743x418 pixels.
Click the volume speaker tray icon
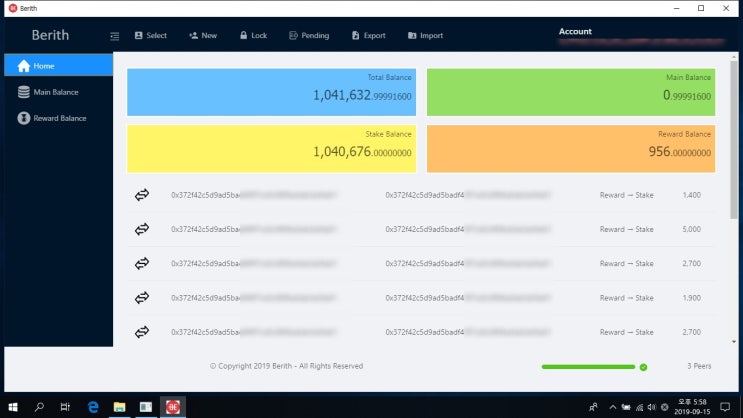click(x=652, y=407)
